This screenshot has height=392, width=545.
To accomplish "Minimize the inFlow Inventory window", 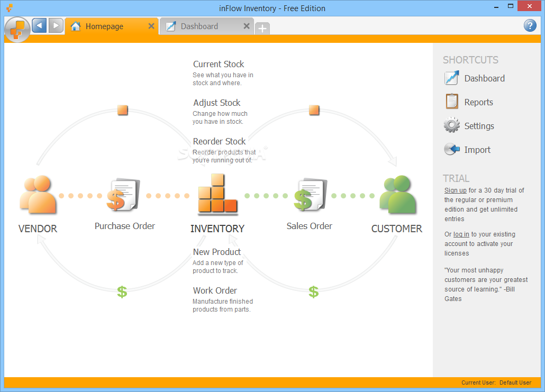I will coord(496,6).
